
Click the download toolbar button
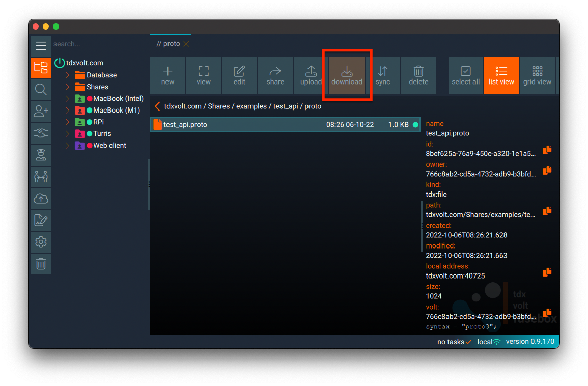347,75
